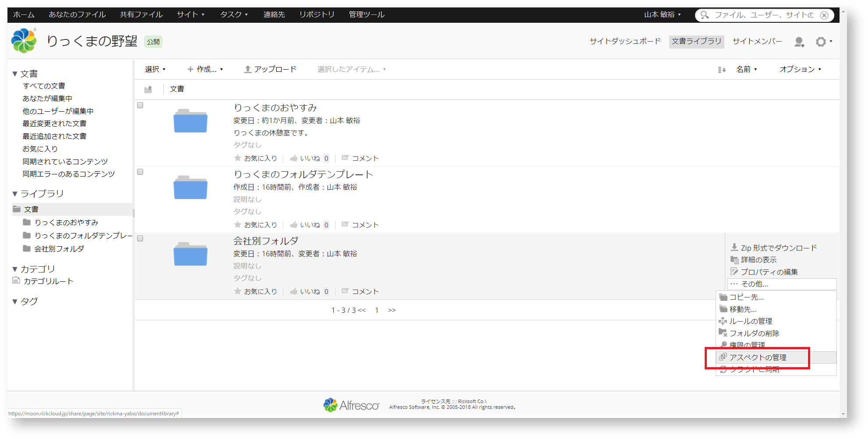This screenshot has width=868, height=439.
Task: Open the 名前 sort field dropdown
Action: point(747,69)
